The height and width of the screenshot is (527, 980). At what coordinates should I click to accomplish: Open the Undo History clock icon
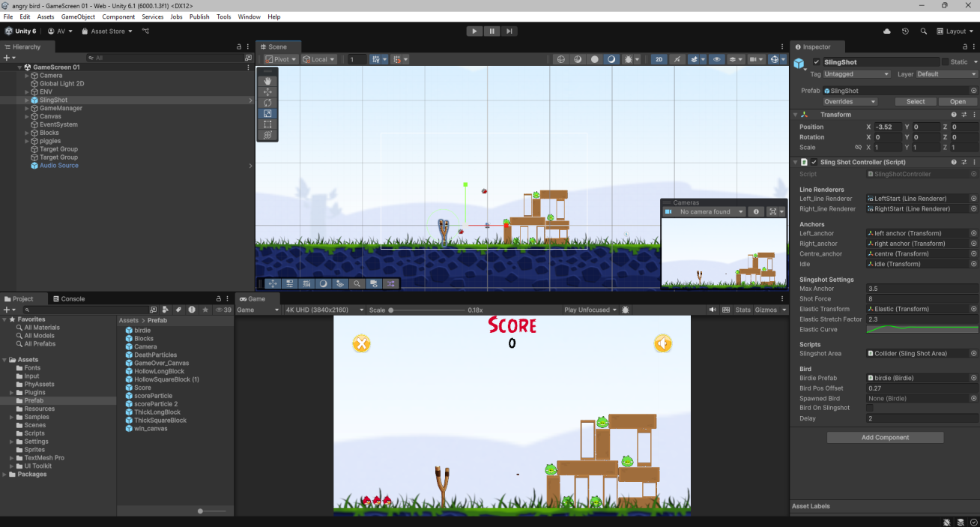coord(905,31)
